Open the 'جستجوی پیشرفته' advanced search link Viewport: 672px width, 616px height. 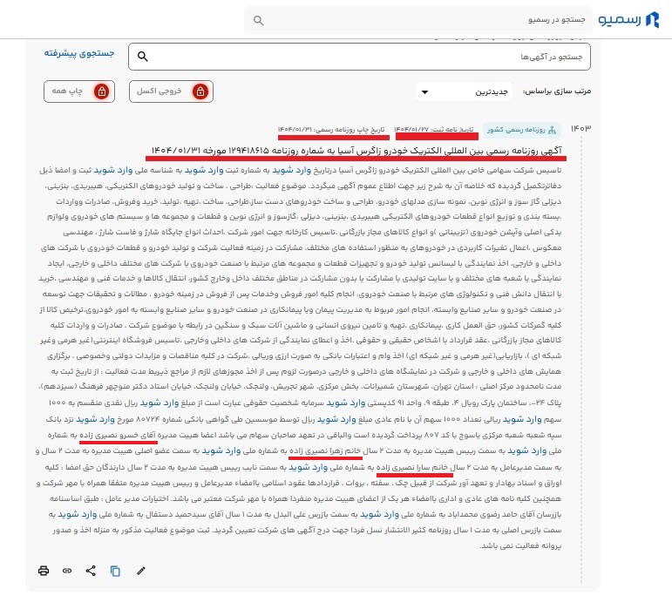click(x=79, y=53)
